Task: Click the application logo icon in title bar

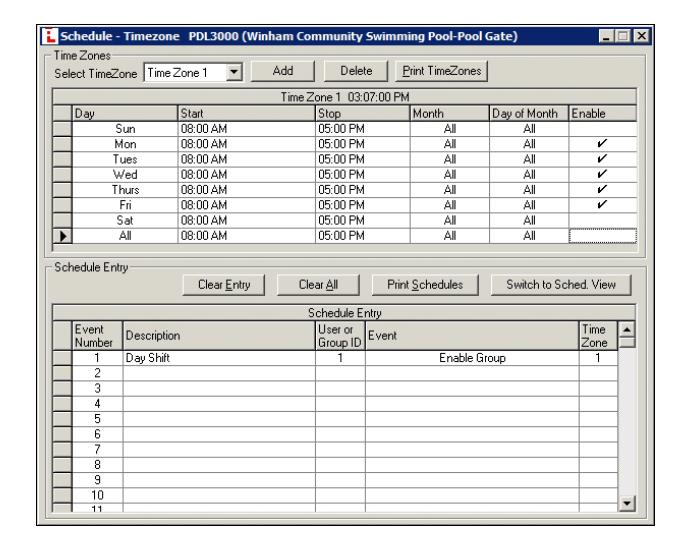Action: click(x=49, y=36)
